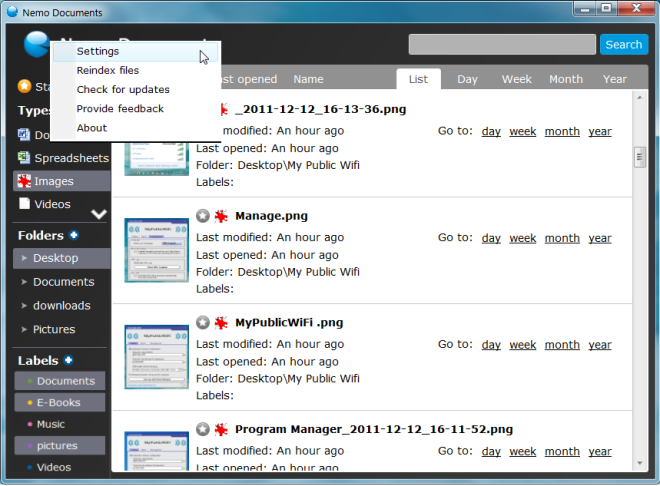Switch to the Week view tab
The width and height of the screenshot is (660, 486).
point(516,79)
